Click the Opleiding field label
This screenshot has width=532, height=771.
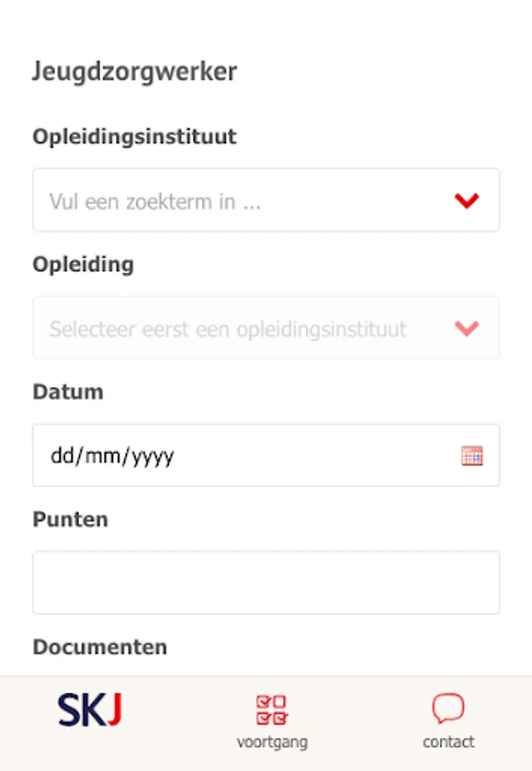(x=83, y=265)
